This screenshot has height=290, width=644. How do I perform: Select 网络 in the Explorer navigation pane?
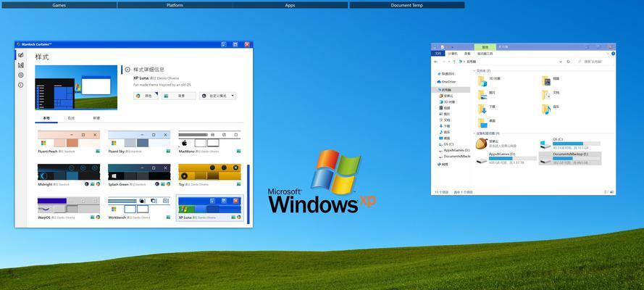click(443, 164)
